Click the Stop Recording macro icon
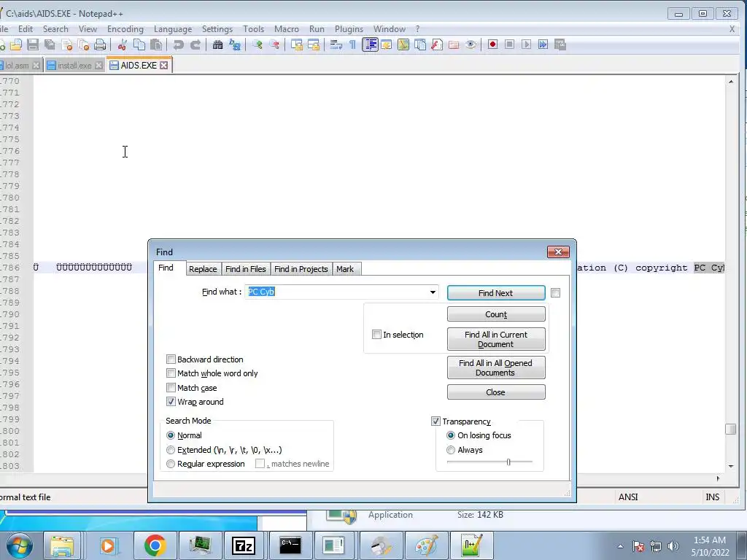Screen dimensions: 747x560 click(x=509, y=44)
